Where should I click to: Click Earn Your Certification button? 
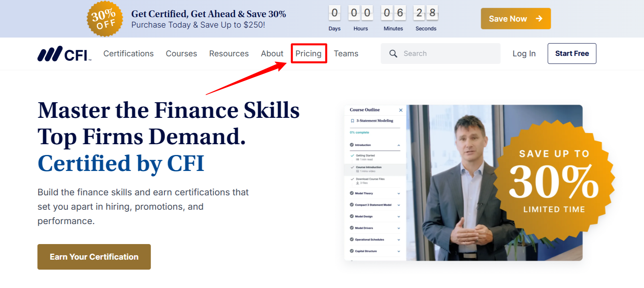tap(94, 257)
